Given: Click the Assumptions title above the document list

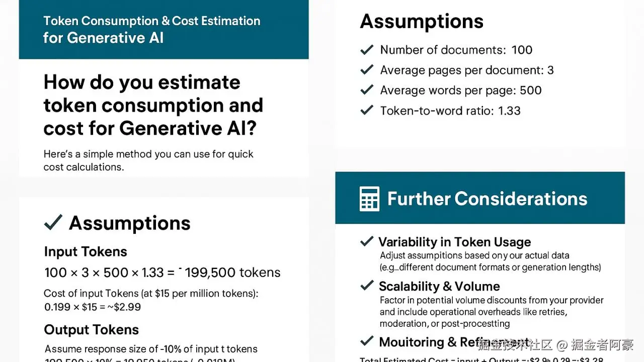Looking at the screenshot, I should click(x=422, y=22).
